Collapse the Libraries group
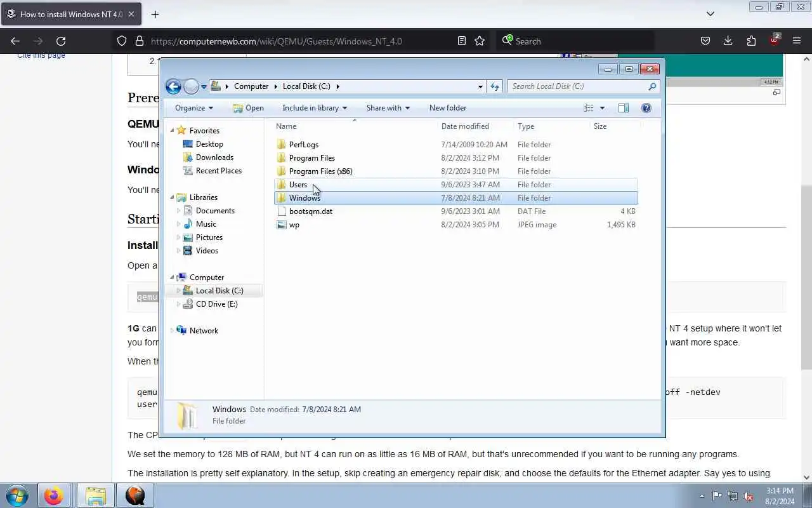Viewport: 812px width, 508px height. point(172,197)
